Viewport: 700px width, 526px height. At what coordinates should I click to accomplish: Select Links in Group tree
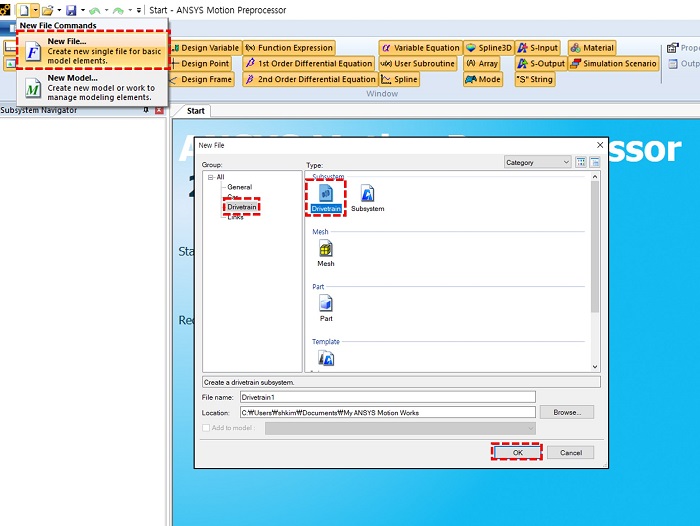(x=236, y=217)
